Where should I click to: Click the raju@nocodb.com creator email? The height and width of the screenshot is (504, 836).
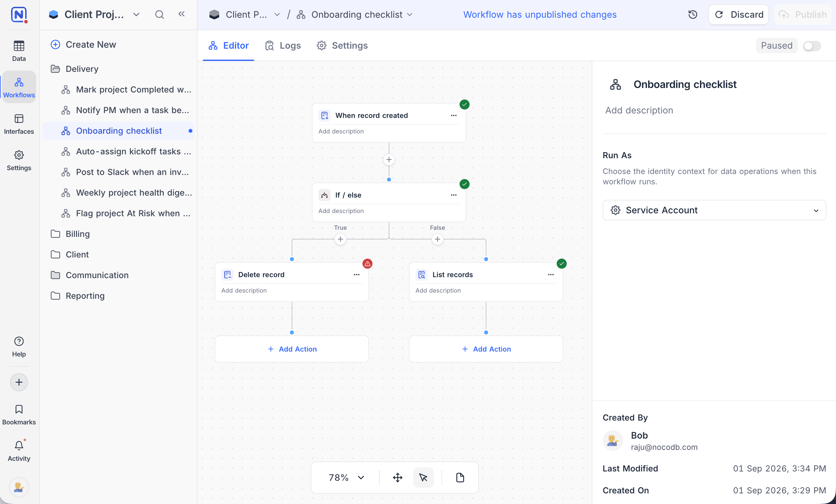(x=664, y=447)
